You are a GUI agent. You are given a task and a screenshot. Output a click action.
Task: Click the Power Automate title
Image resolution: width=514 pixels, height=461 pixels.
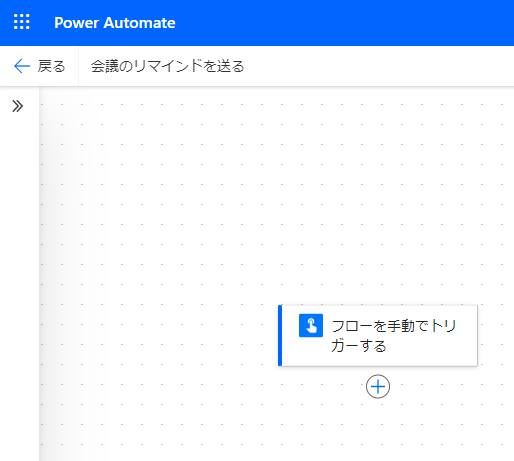(x=115, y=23)
